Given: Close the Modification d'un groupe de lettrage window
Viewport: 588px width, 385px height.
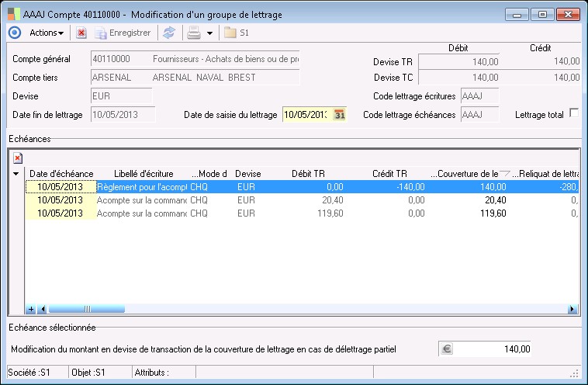Looking at the screenshot, I should (568, 15).
